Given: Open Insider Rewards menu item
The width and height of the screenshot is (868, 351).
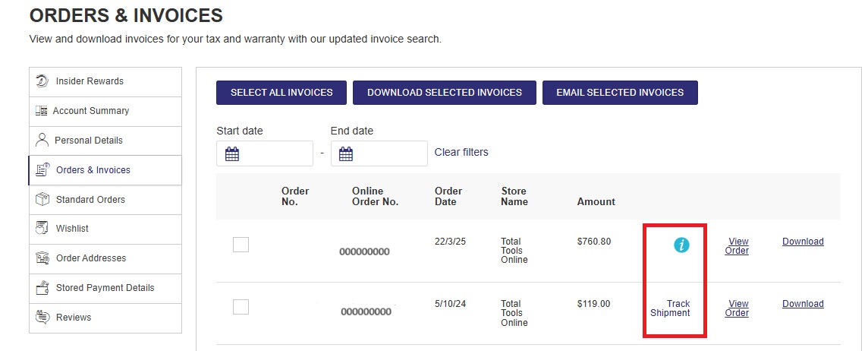Looking at the screenshot, I should [105, 82].
